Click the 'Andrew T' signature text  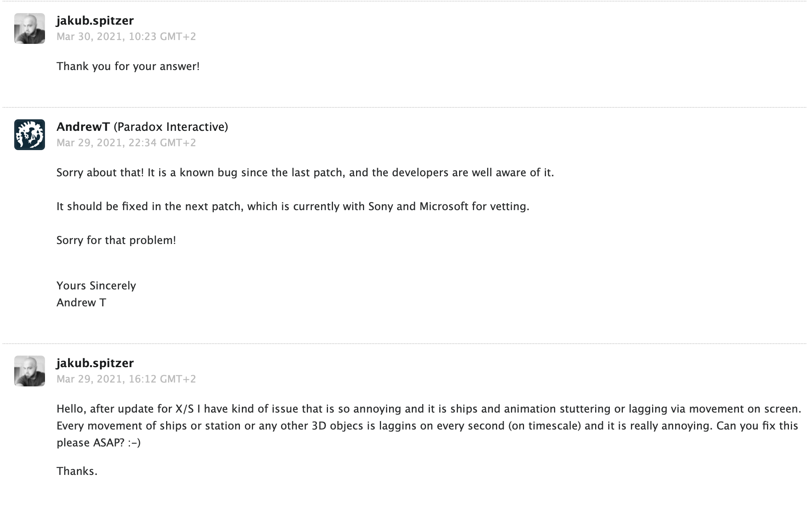click(81, 302)
